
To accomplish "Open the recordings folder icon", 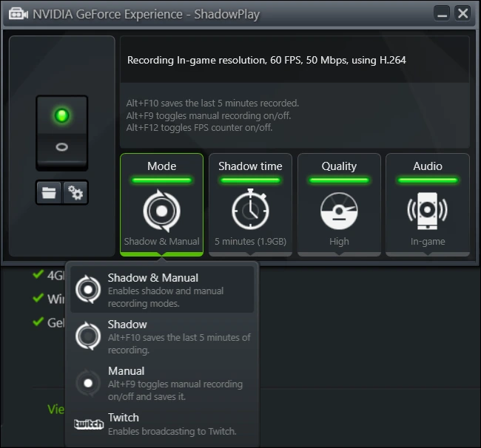I will tap(49, 193).
